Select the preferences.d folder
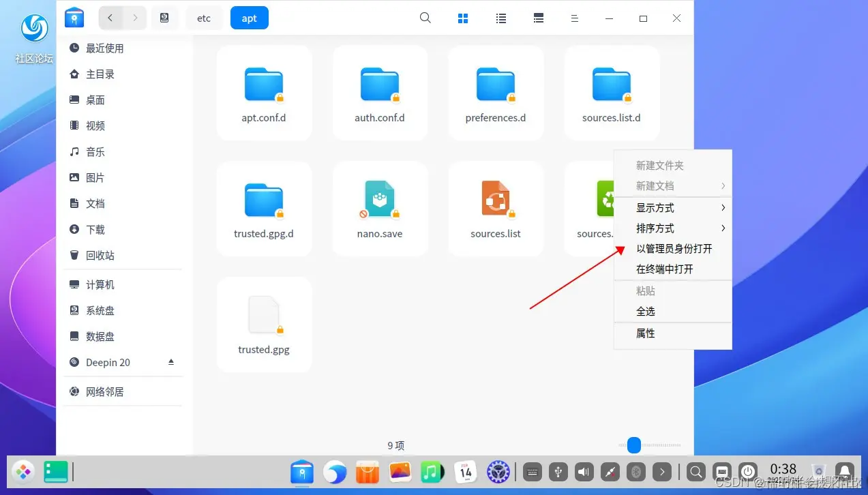The width and height of the screenshot is (868, 495). (x=496, y=93)
